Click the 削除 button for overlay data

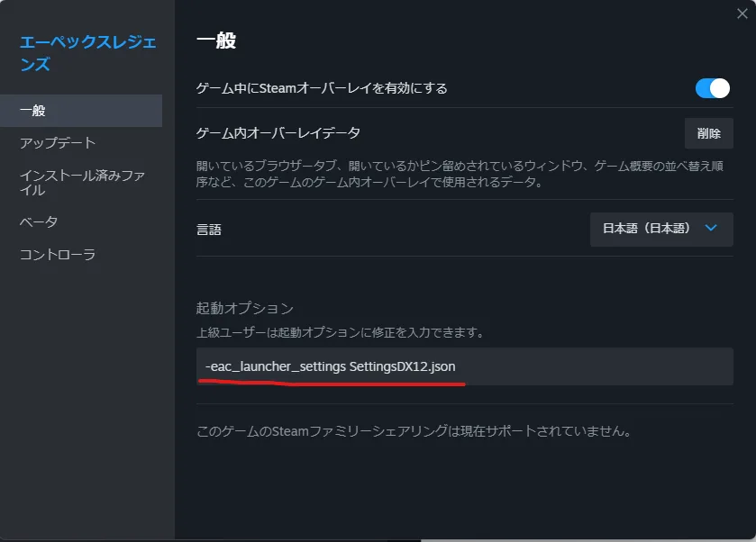[709, 133]
